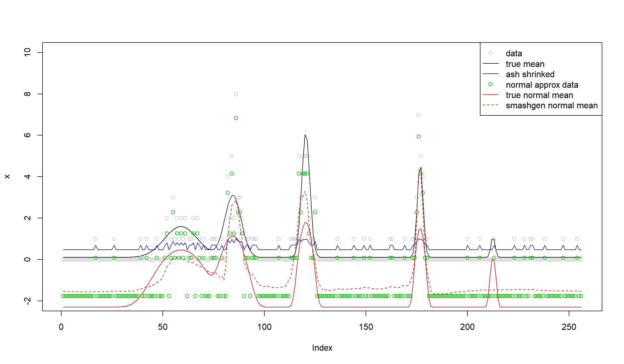Screen dimensions: 624x364
Task: Click the x-axis tick label 150
Action: coord(366,327)
